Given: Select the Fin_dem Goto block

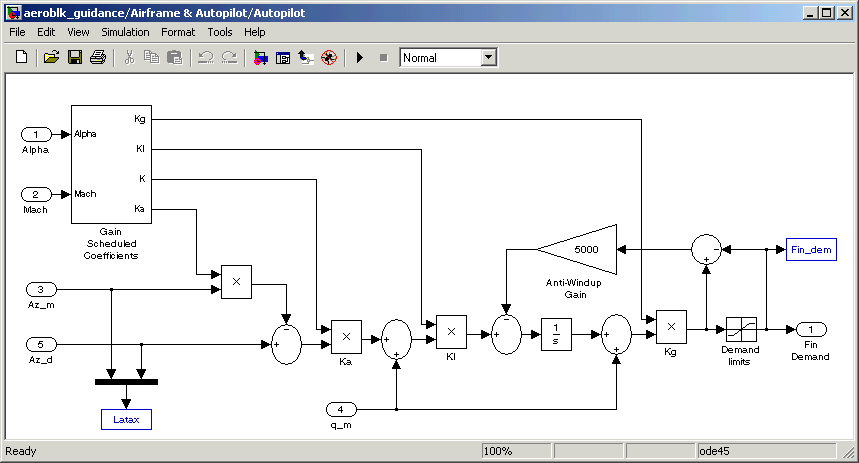Looking at the screenshot, I should point(811,250).
